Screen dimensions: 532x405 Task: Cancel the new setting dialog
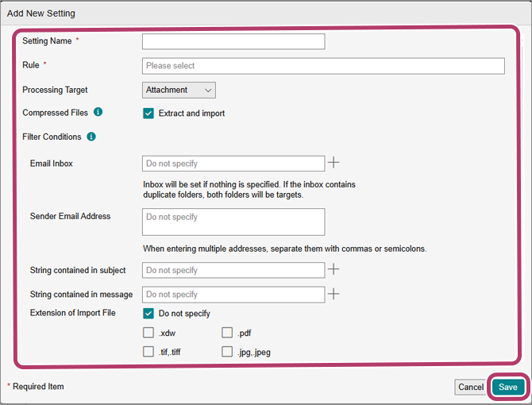pos(470,387)
